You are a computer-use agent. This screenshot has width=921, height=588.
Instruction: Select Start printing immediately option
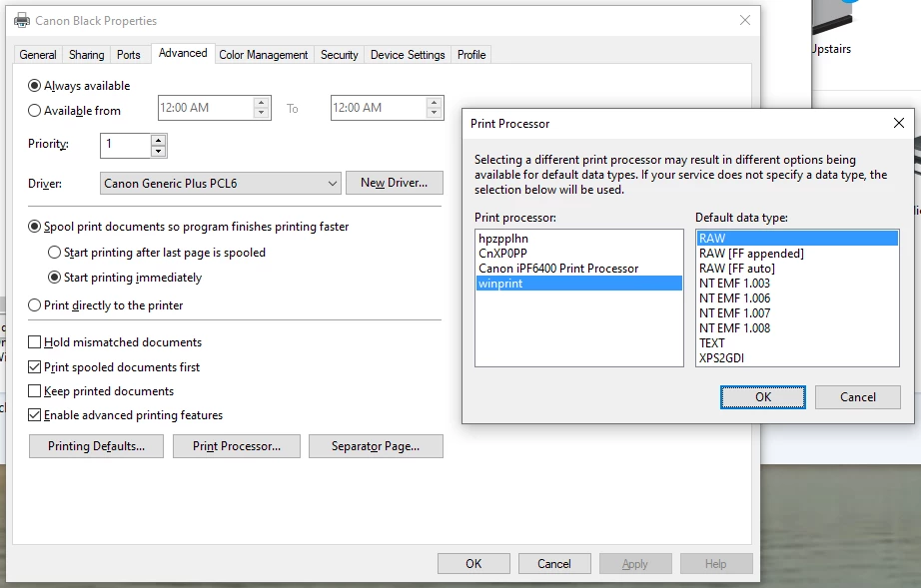click(54, 277)
